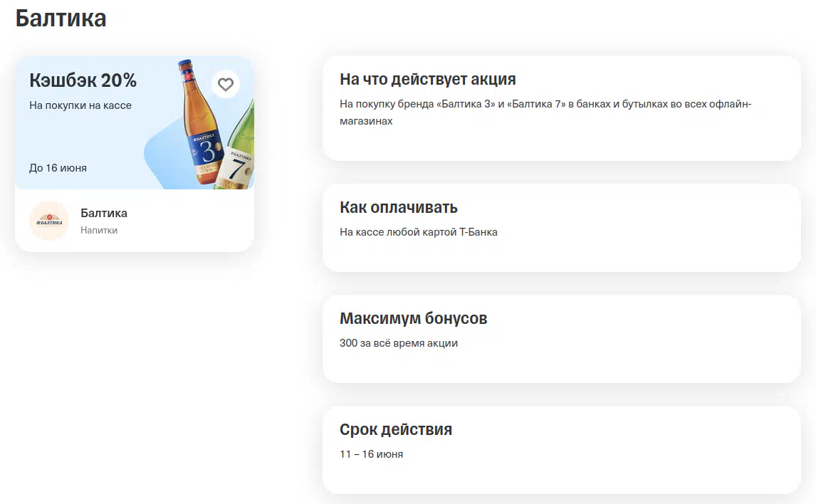Select the Напитки category label
This screenshot has height=504, width=816.
coord(99,231)
